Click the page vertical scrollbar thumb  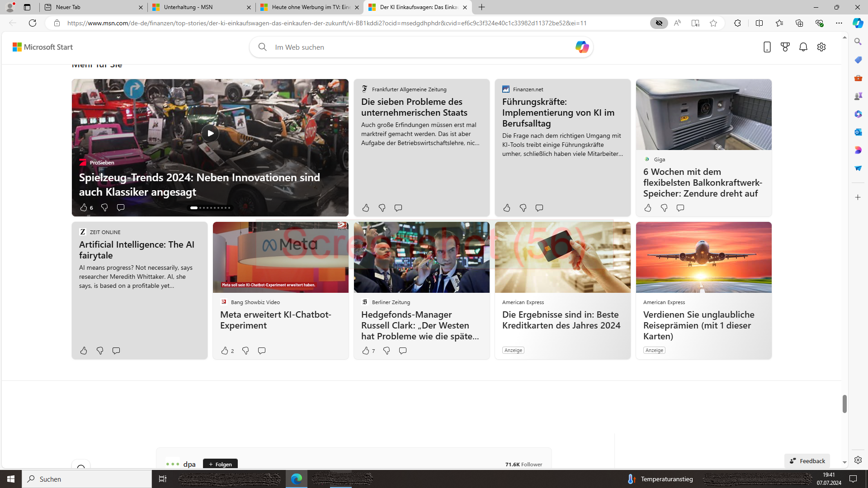pyautogui.click(x=844, y=404)
